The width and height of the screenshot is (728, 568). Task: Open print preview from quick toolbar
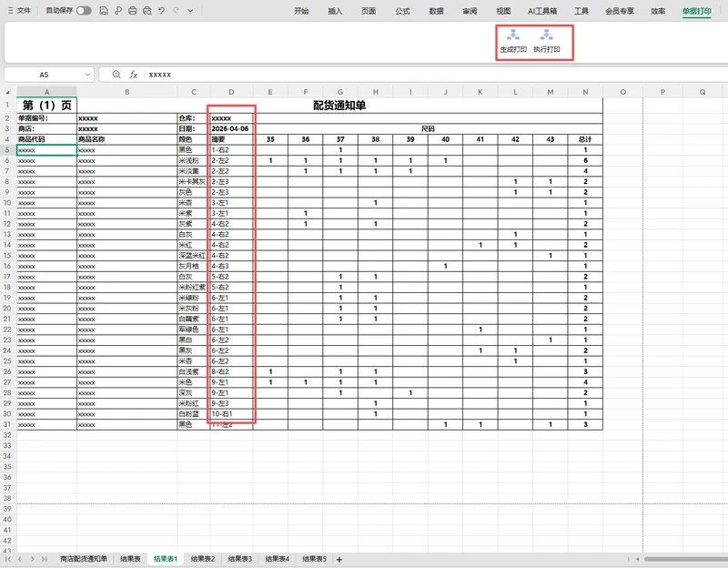tap(147, 10)
